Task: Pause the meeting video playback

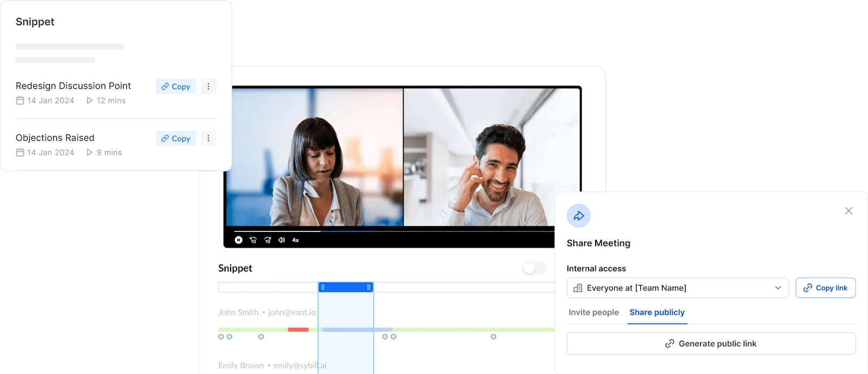Action: click(x=239, y=240)
